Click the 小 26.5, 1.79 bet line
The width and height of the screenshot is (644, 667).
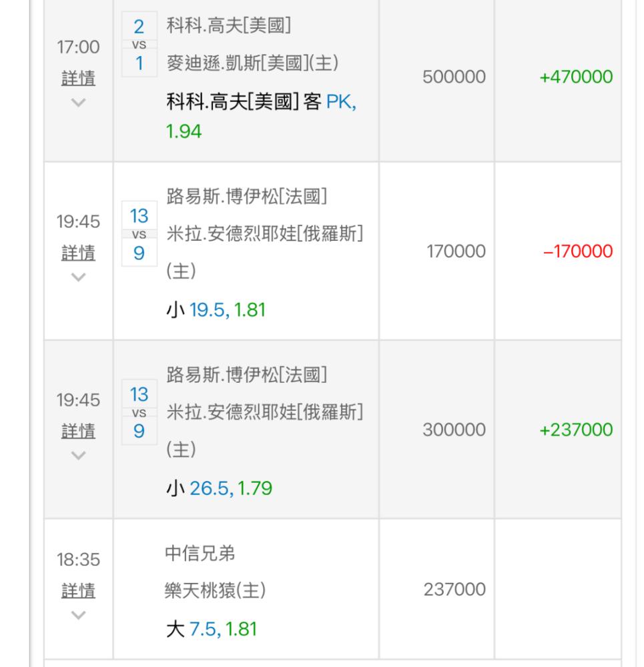point(219,489)
